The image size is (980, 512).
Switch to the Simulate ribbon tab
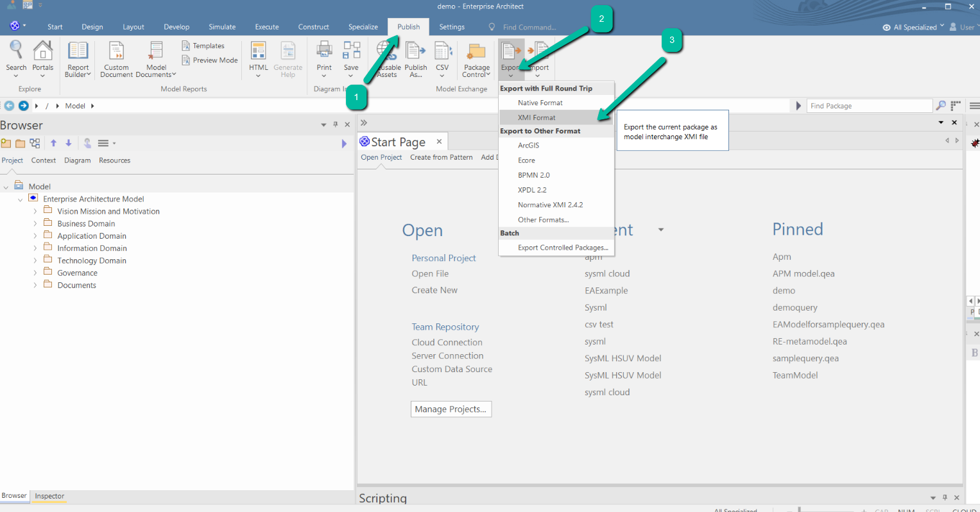click(x=222, y=27)
